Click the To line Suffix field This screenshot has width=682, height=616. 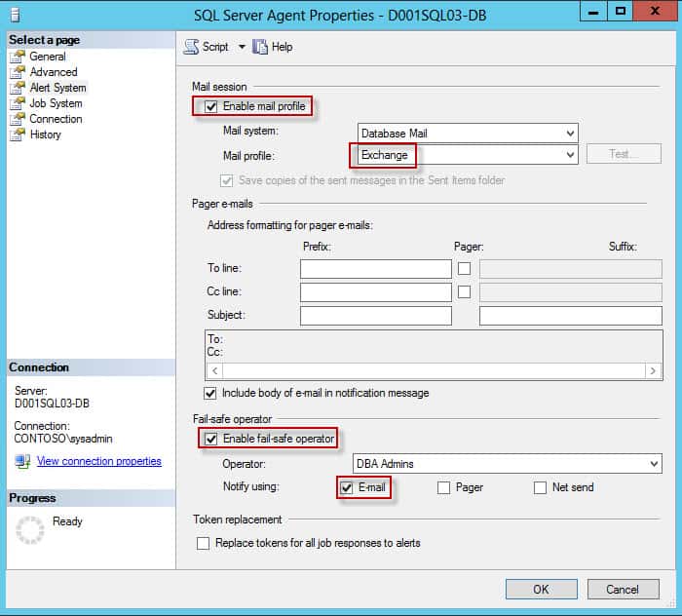[571, 269]
